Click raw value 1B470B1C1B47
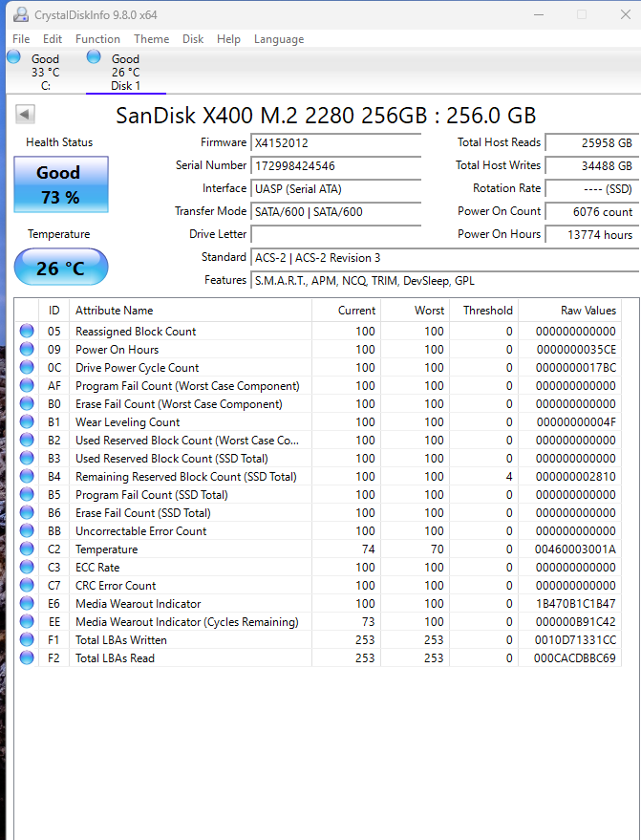The height and width of the screenshot is (840, 641). tap(576, 604)
